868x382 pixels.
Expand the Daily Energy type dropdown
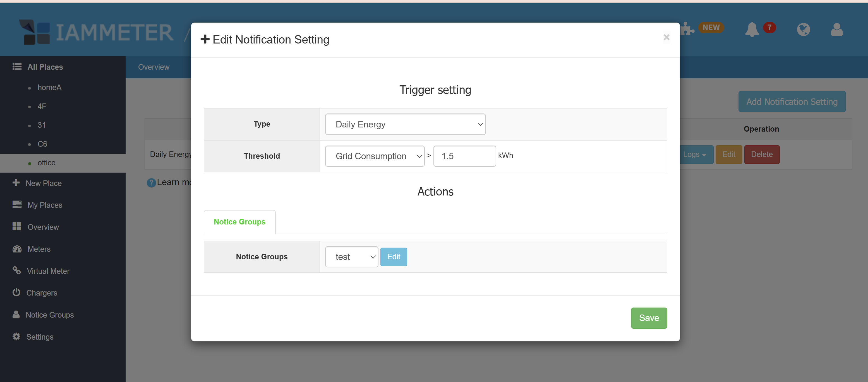(405, 124)
